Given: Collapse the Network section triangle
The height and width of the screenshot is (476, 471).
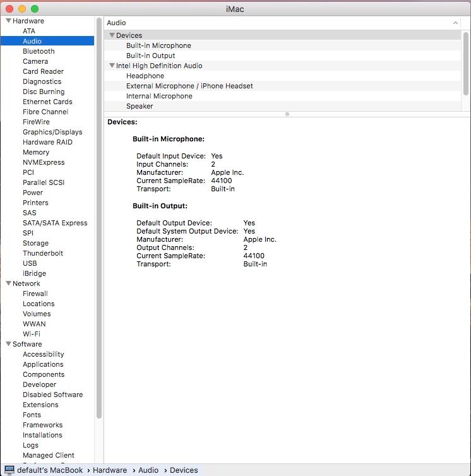Looking at the screenshot, I should 8,283.
